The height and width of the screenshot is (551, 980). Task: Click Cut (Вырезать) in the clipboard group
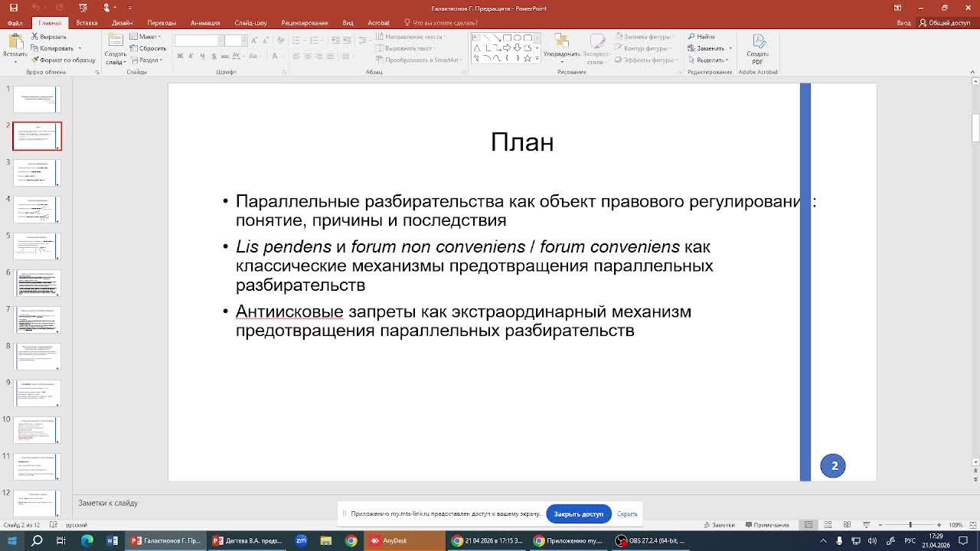tap(48, 36)
